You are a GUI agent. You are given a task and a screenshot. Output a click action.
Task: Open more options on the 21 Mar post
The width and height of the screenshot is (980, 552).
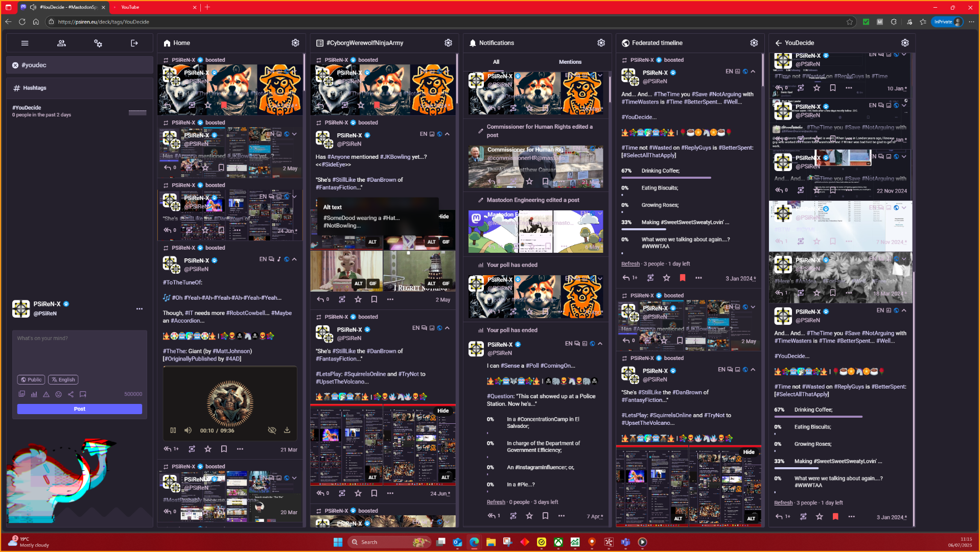point(240,449)
